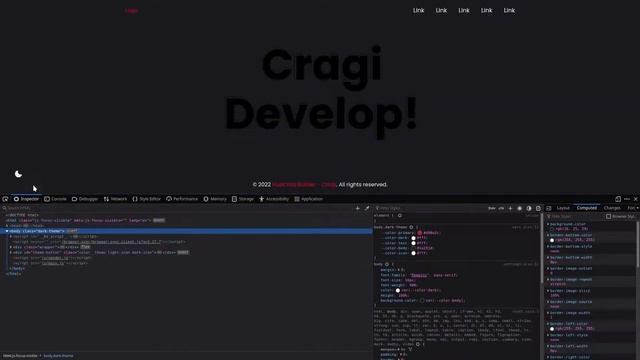Select the page eyedropper color tool
Screen dimensions: 640x360
[x=367, y=208]
